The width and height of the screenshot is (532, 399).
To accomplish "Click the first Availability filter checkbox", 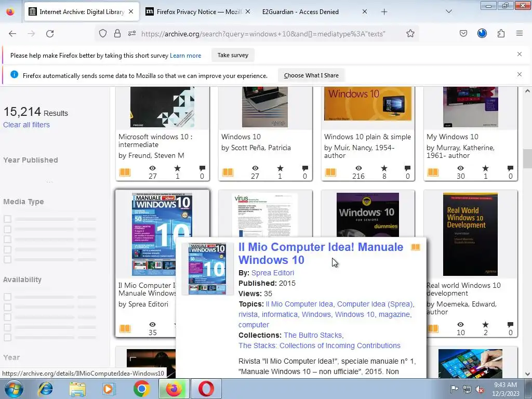I will pos(7,297).
